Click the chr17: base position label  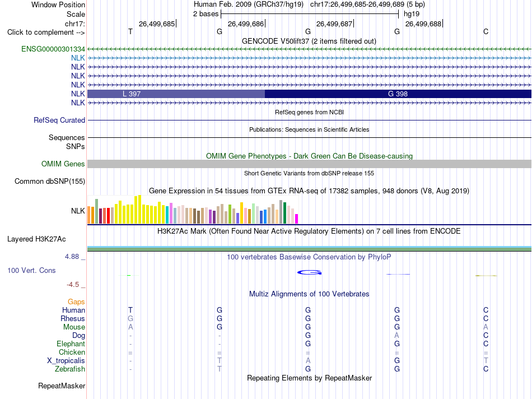coord(75,24)
